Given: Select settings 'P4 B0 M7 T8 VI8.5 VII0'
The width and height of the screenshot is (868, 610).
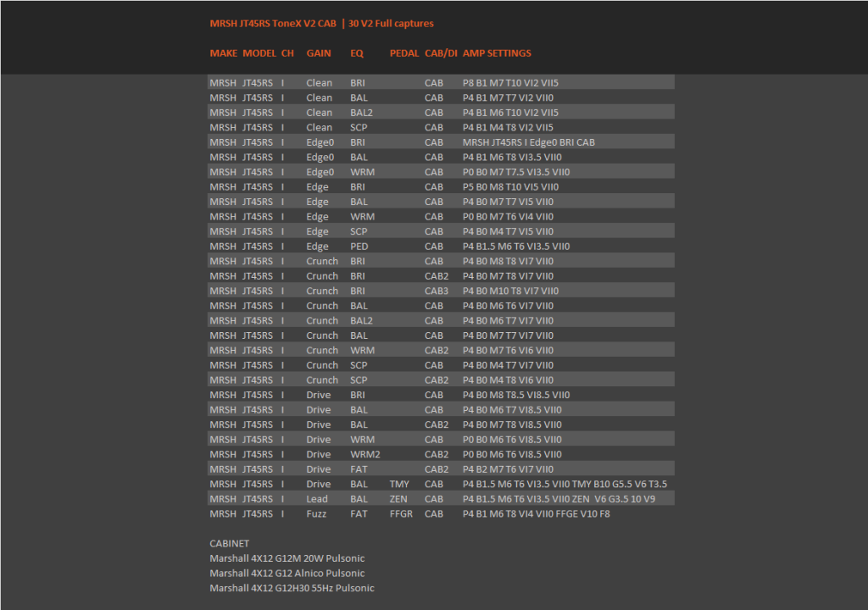Looking at the screenshot, I should tap(512, 425).
